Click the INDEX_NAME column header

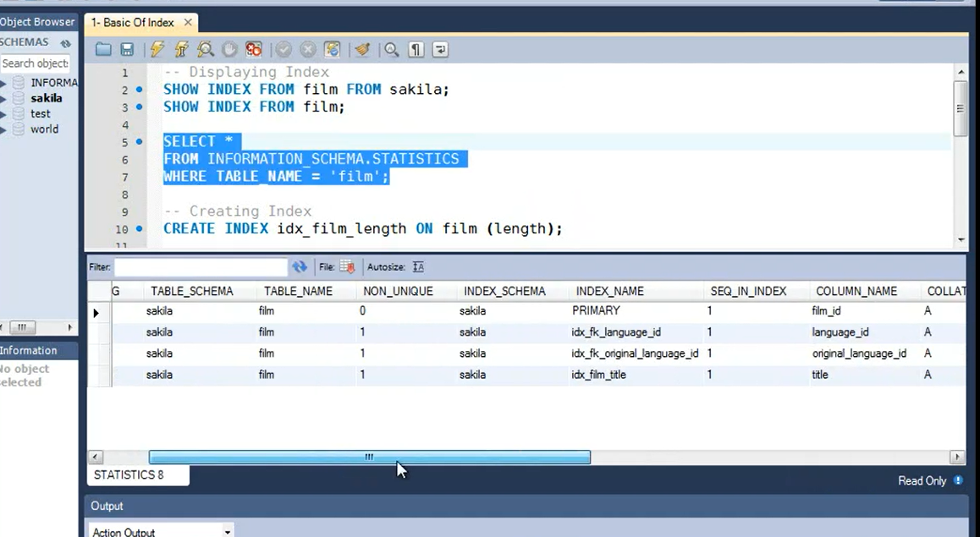(x=609, y=291)
